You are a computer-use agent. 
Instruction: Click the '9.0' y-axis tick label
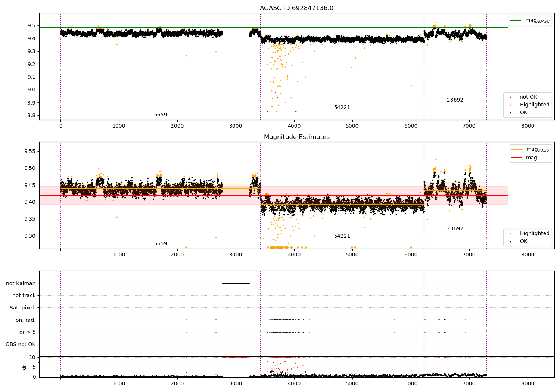(x=31, y=90)
